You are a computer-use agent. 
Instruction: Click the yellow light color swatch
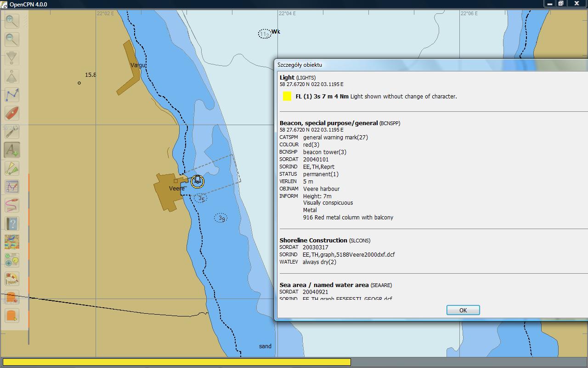287,96
